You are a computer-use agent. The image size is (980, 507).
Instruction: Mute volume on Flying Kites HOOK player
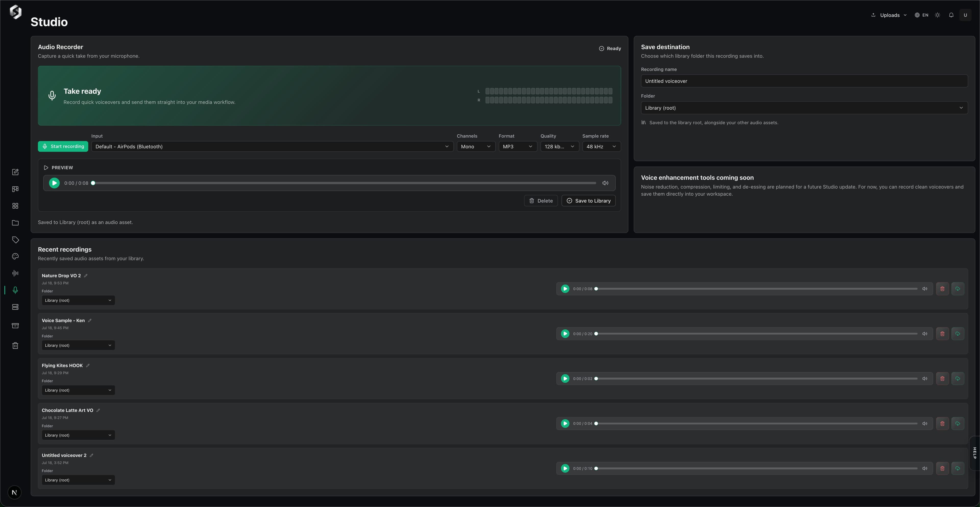925,379
